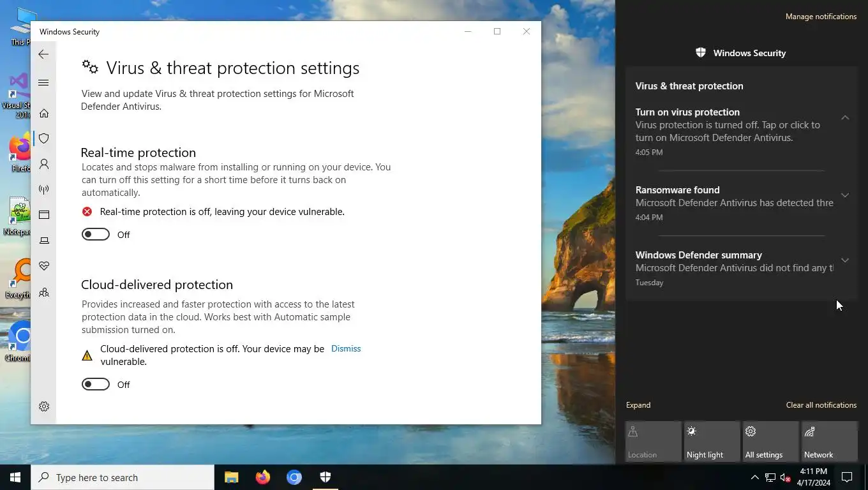Open All settings quick action
This screenshot has height=490, width=868.
tap(771, 442)
